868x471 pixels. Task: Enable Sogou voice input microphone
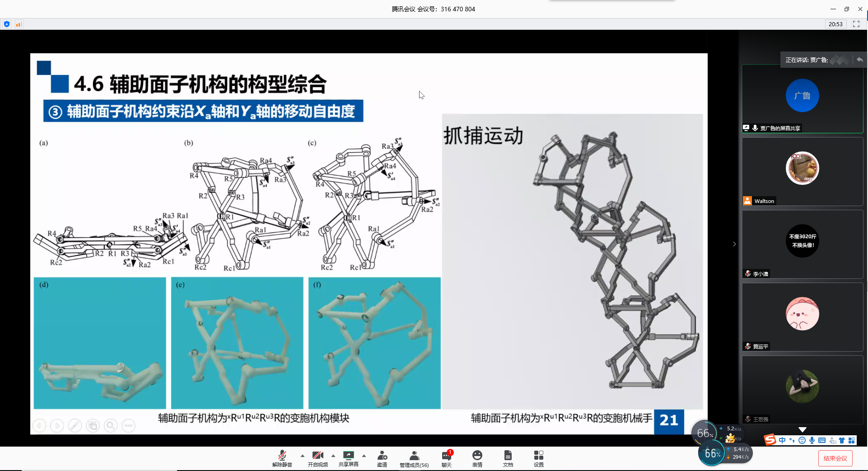(812, 441)
